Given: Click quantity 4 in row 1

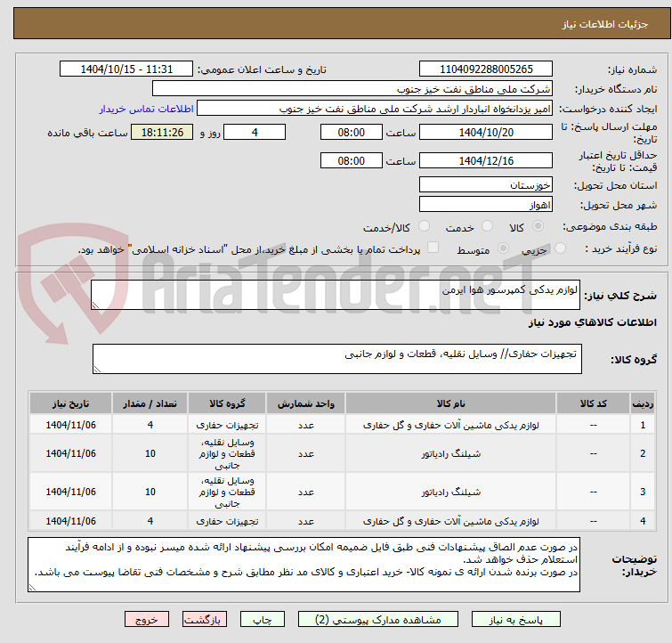Looking at the screenshot, I should tap(150, 425).
